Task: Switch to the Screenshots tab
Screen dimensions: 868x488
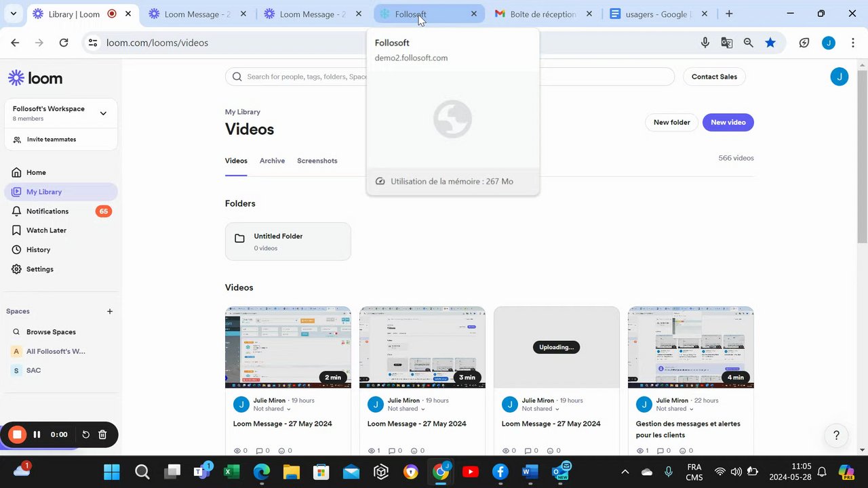Action: [x=317, y=161]
